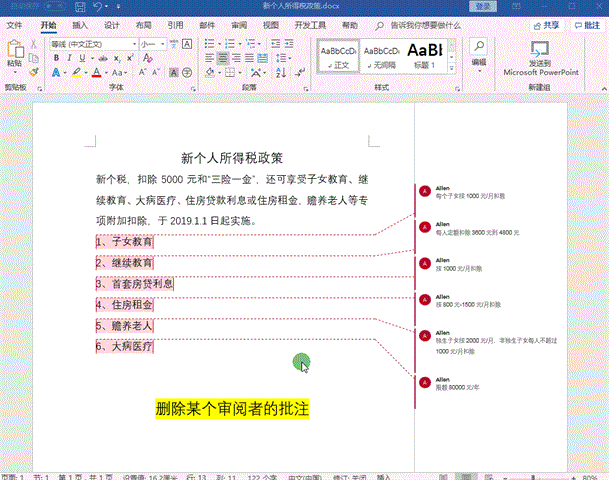The width and height of the screenshot is (609, 480).
Task: Click the Paste (粘贴) icon
Action: coord(14,50)
